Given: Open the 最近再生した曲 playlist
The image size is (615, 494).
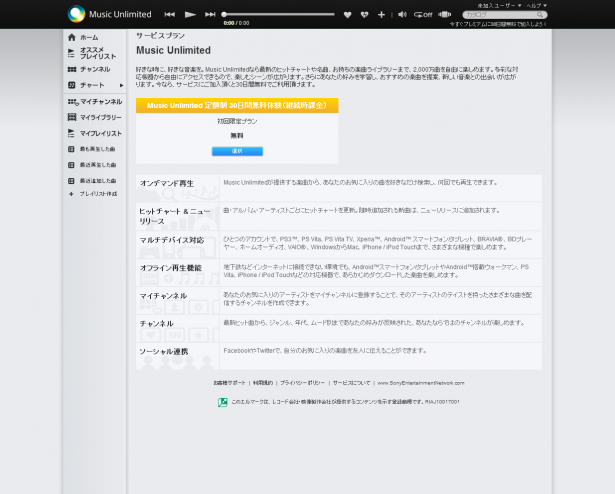Looking at the screenshot, I should tap(94, 165).
